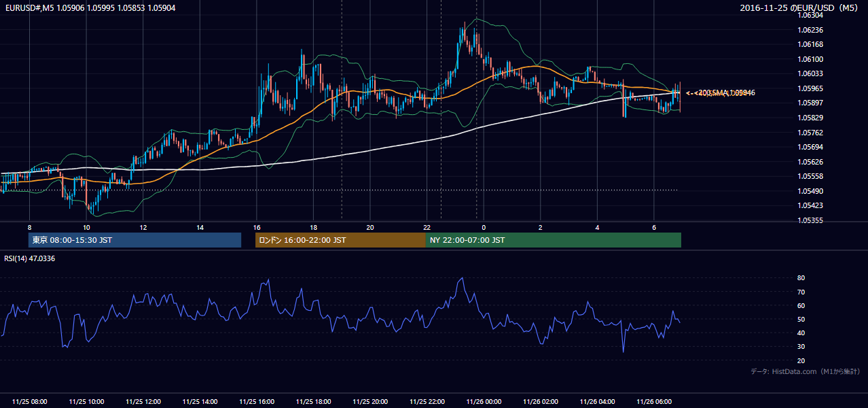Click the 11/25 16:00 bottom time label
The height and width of the screenshot is (408, 868).
pyautogui.click(x=257, y=402)
